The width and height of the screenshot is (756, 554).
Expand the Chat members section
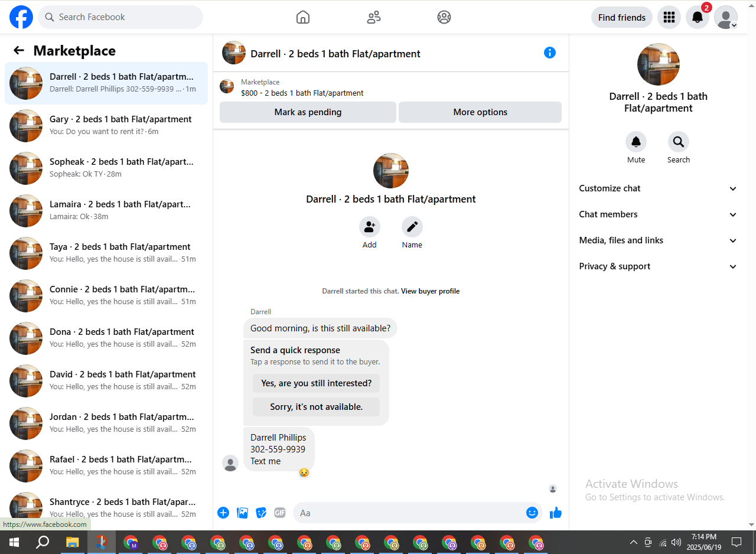tap(658, 214)
